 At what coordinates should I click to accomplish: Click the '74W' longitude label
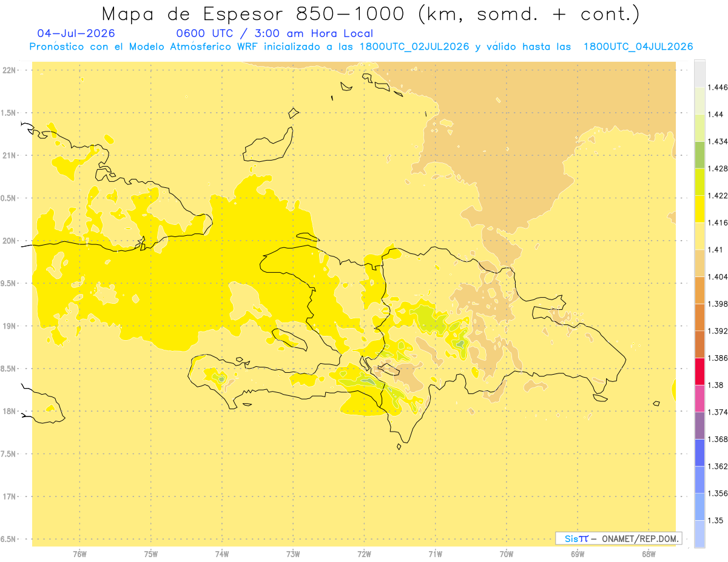click(222, 554)
